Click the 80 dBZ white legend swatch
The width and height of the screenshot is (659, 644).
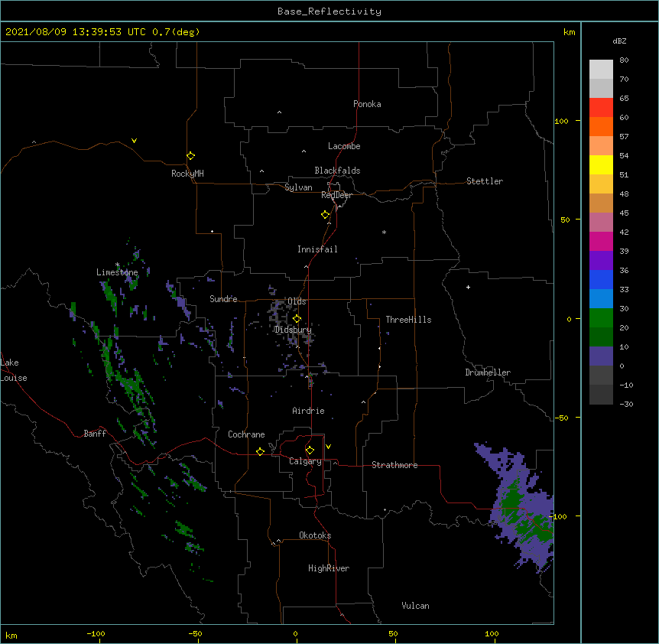coord(601,70)
